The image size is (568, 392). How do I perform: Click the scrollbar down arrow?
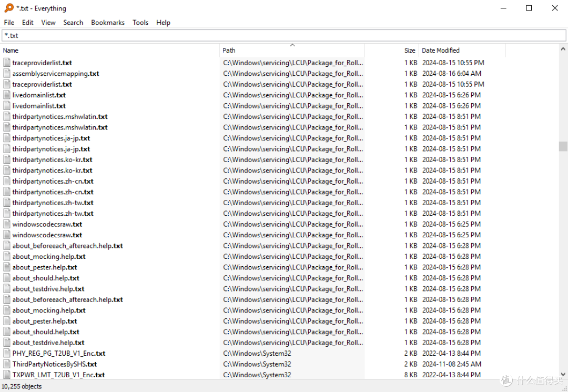pyautogui.click(x=563, y=374)
